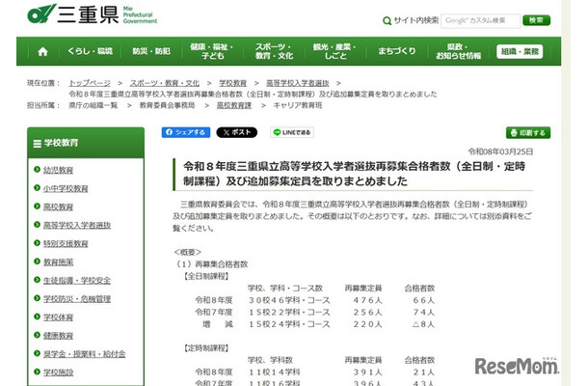The image size is (588, 386).
Task: Open 高校教育課 department link
Action: (234, 105)
